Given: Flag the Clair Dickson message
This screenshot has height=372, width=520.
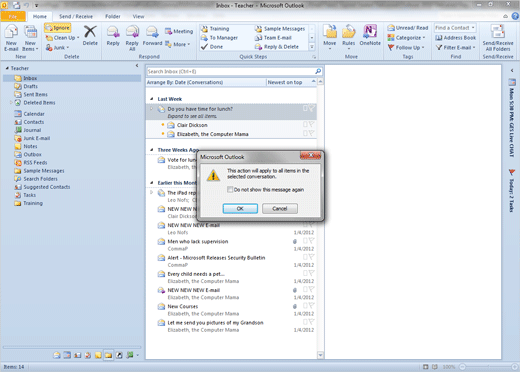Looking at the screenshot, I should click(311, 125).
